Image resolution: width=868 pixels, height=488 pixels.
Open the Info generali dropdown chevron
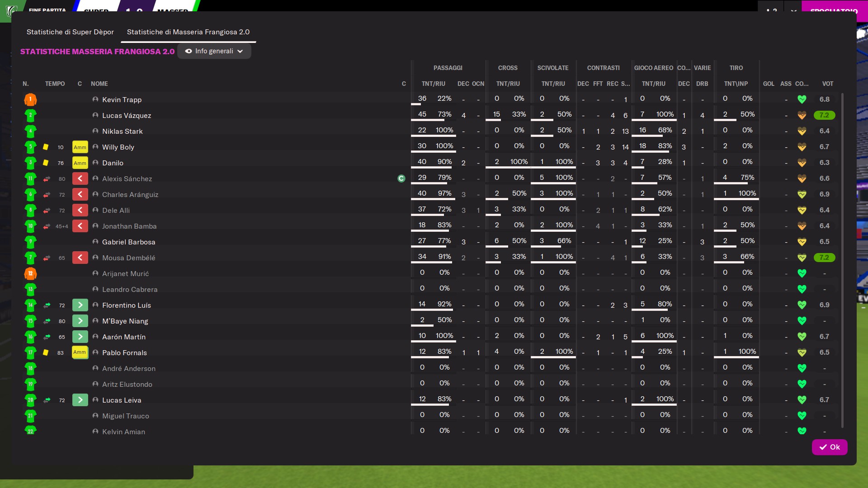click(240, 51)
